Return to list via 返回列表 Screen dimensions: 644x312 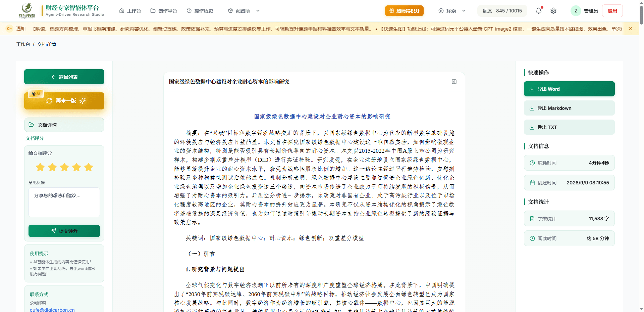64,77
